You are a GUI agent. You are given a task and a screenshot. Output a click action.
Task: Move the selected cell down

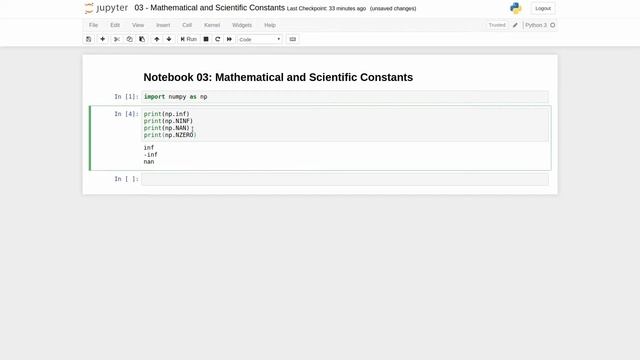point(169,39)
